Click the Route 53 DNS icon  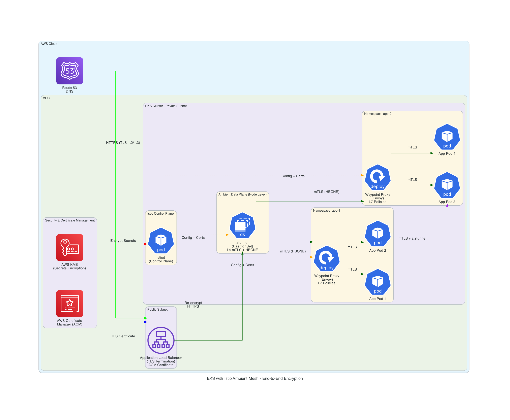point(69,71)
